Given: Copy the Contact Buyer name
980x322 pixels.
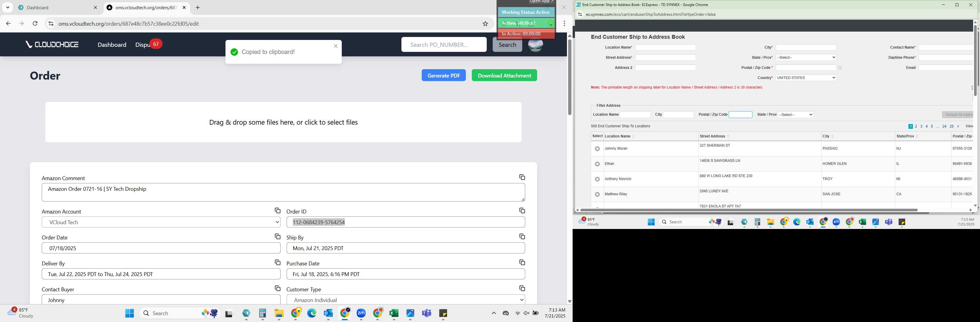Looking at the screenshot, I should [277, 289].
